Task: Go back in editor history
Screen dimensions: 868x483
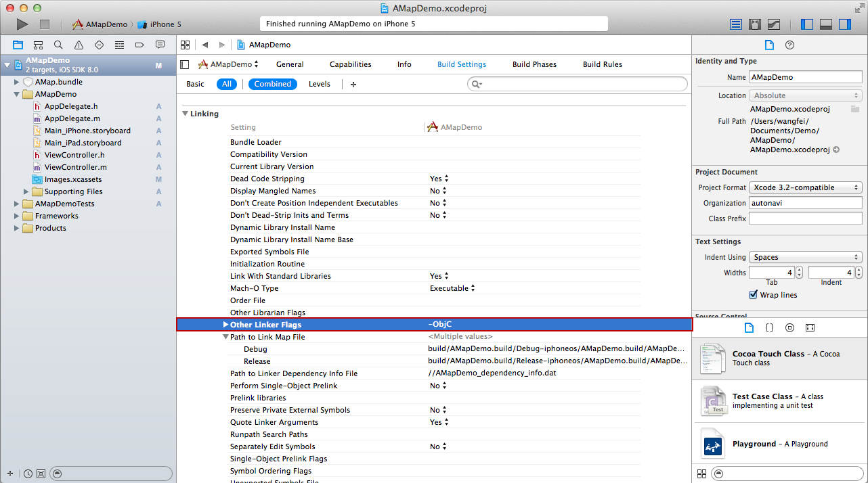Action: point(204,45)
